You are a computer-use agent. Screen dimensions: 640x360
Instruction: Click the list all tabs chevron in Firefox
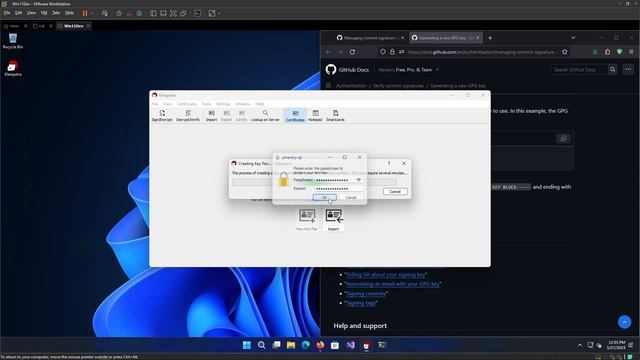click(573, 38)
